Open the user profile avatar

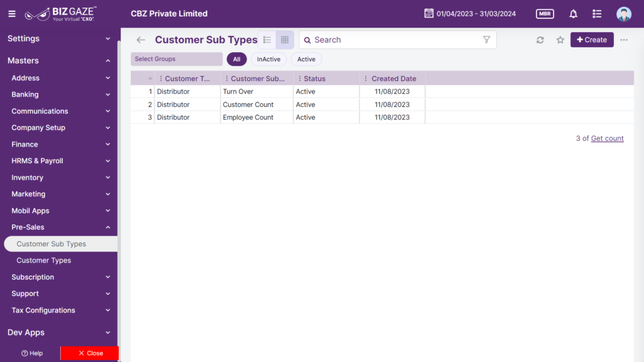[x=623, y=14]
